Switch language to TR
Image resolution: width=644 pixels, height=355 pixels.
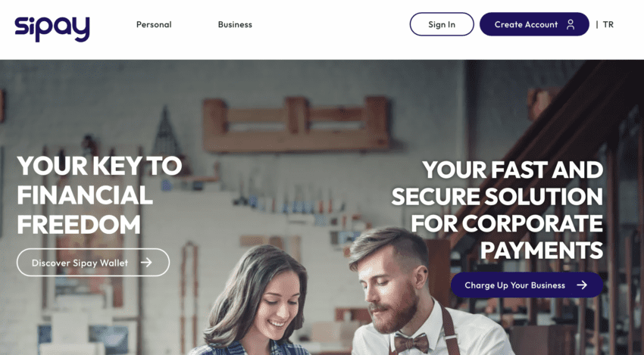tap(608, 25)
